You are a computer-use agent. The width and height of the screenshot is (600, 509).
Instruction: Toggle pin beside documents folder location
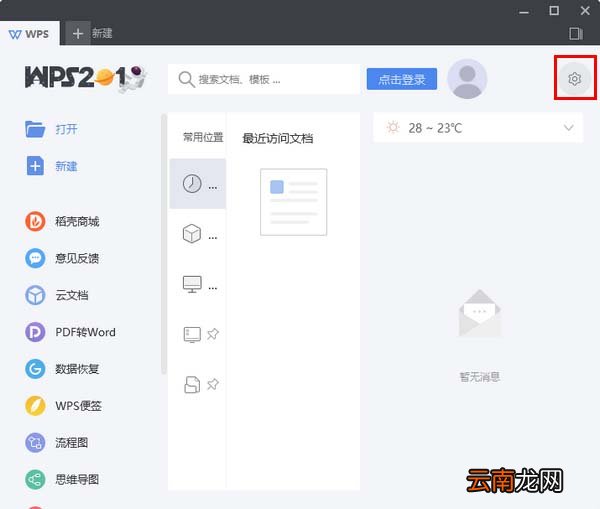pos(213,384)
